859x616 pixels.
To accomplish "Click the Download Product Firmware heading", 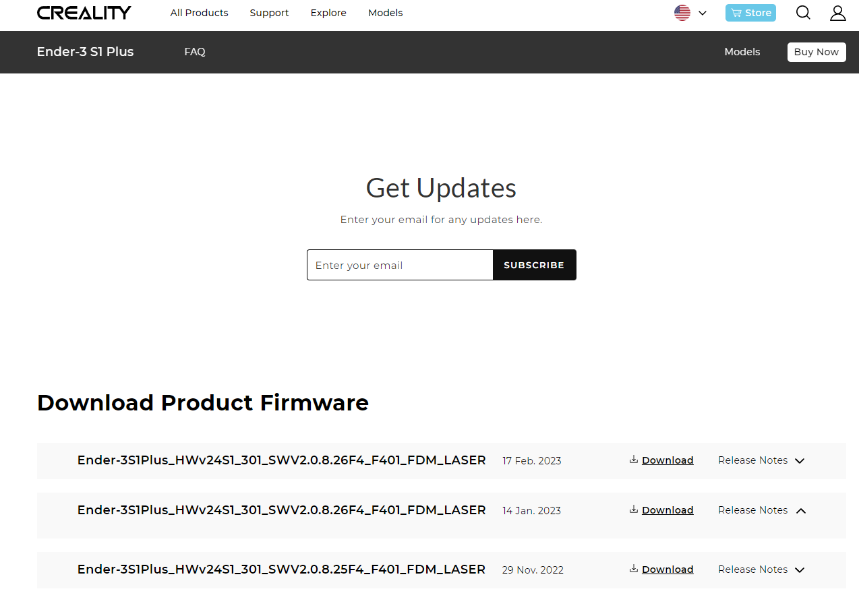I will point(203,403).
